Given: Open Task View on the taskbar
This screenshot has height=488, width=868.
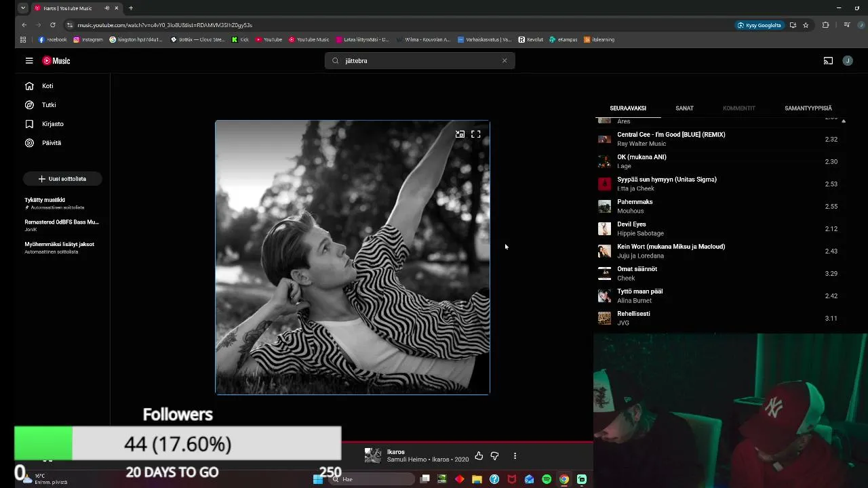Looking at the screenshot, I should (425, 479).
